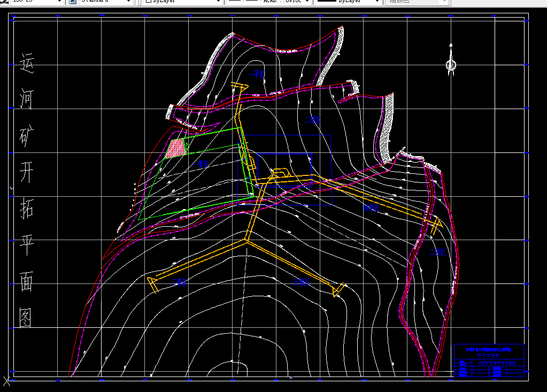Screen dimensions: 547x392
Task: Select the vertical title character 运
Action: 27,63
